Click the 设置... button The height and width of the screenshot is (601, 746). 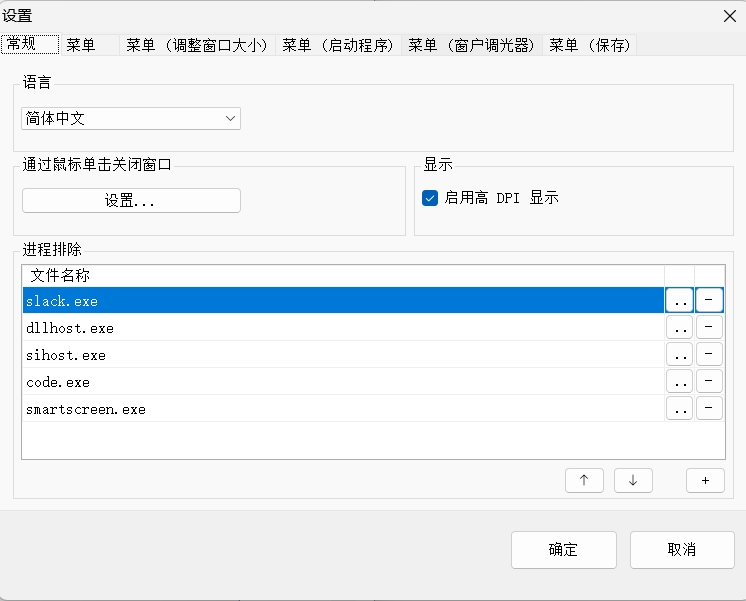tap(131, 201)
